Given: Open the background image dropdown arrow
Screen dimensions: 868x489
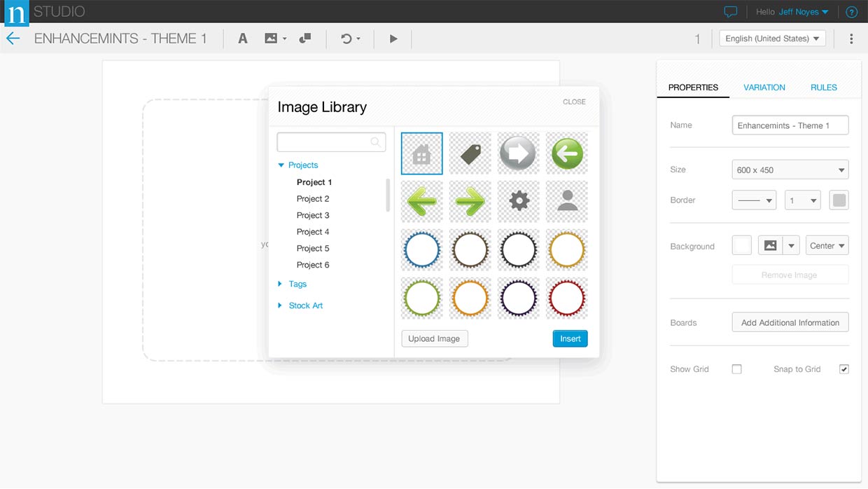Looking at the screenshot, I should [791, 246].
